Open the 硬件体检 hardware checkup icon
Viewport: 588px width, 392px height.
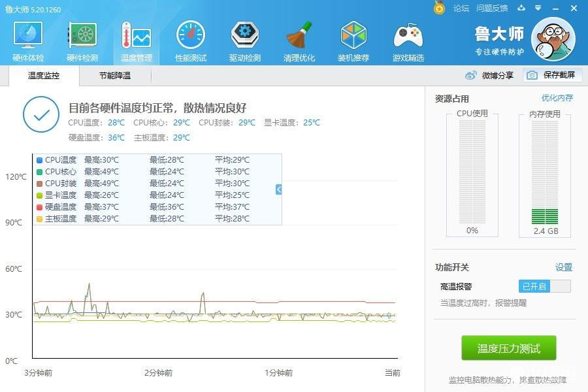point(28,36)
